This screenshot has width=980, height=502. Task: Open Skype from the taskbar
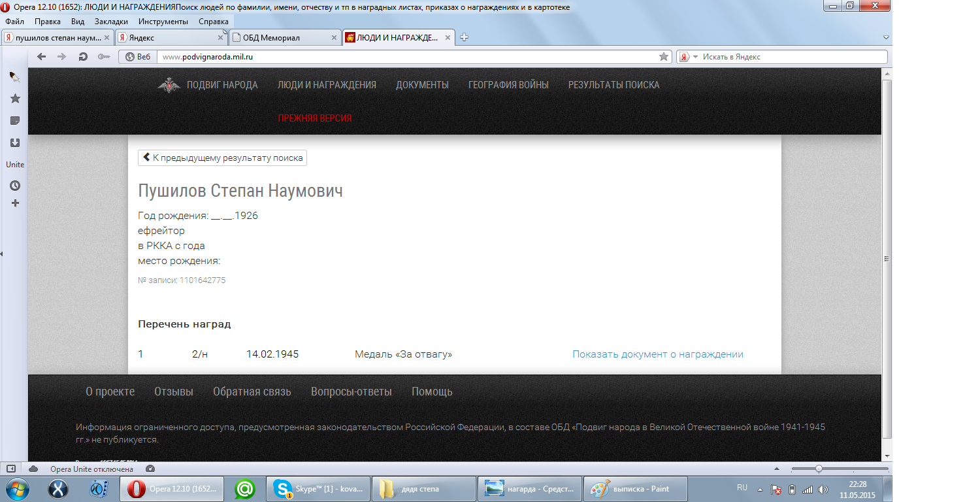(318, 488)
